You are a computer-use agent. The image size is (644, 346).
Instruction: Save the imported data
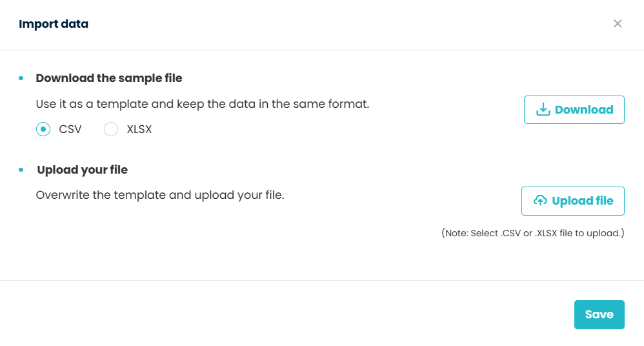(x=599, y=314)
